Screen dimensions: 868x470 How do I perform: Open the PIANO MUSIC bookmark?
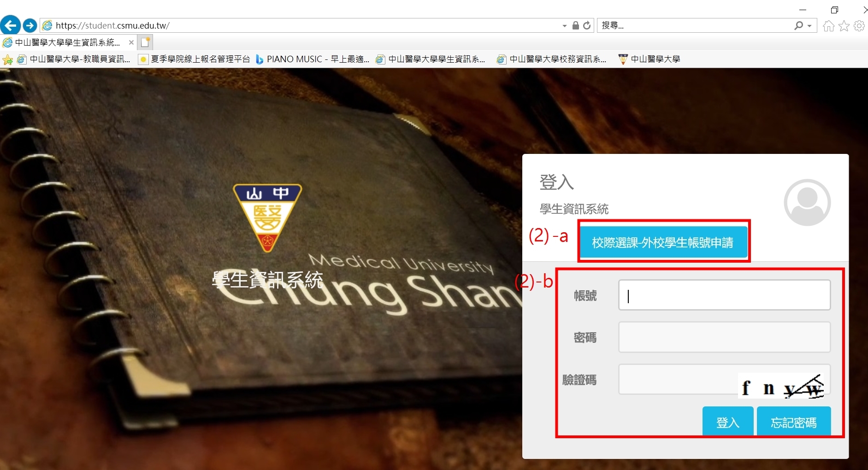[313, 59]
